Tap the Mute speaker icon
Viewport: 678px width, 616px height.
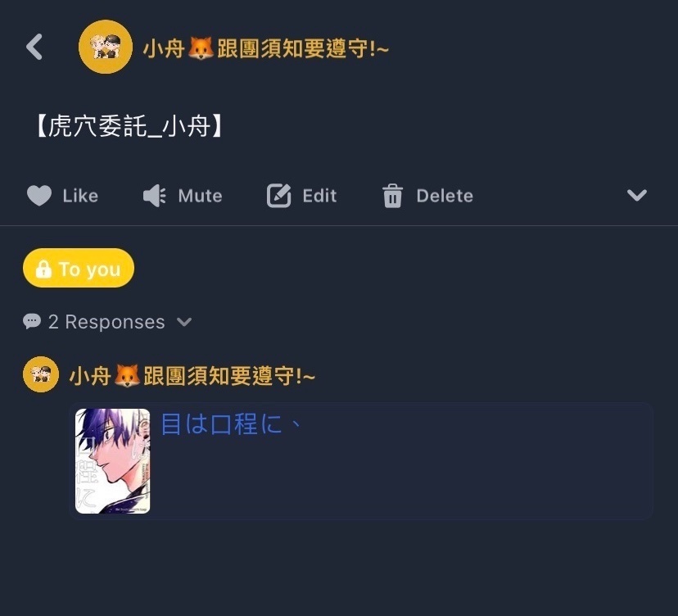pyautogui.click(x=155, y=196)
